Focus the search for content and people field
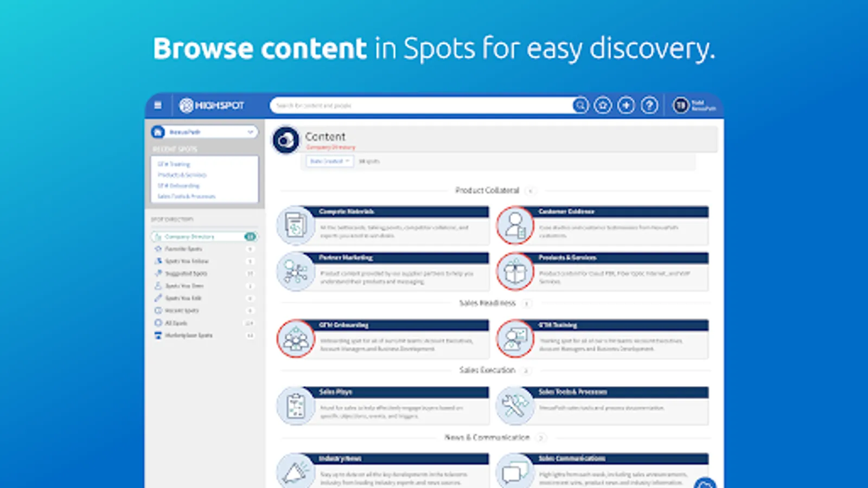Screen dimensions: 868x488 (422, 105)
